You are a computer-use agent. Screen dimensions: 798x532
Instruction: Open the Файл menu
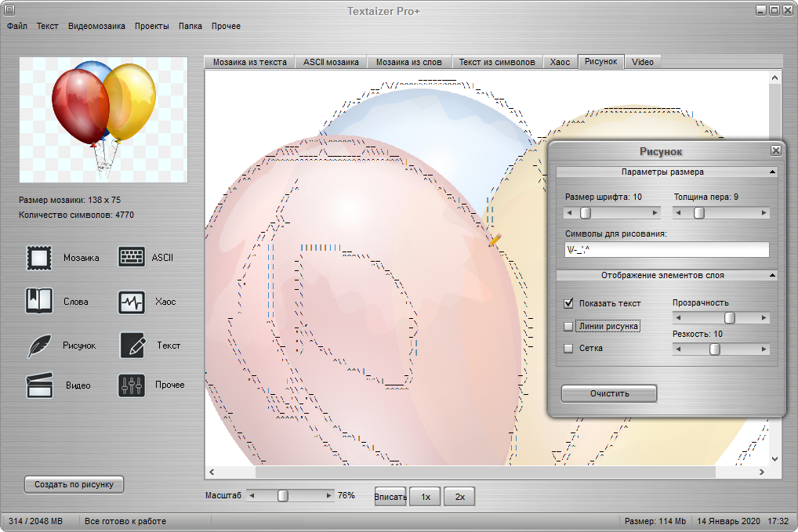tap(17, 26)
